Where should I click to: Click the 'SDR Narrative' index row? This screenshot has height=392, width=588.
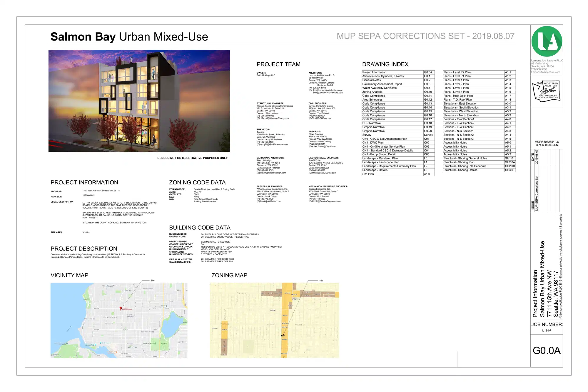tap(398, 123)
